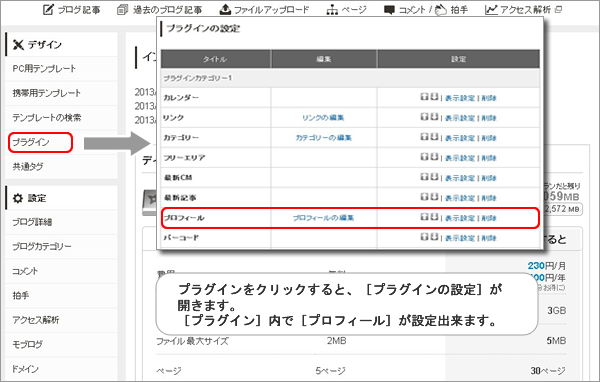
Task: Move バーコード plugin down with arrow icon
Action: click(434, 237)
